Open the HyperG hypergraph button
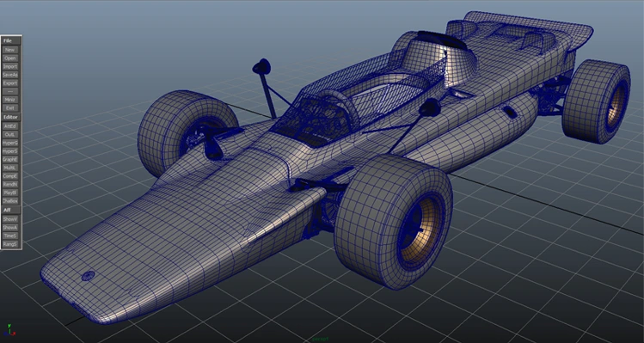The image size is (644, 343). pos(9,143)
